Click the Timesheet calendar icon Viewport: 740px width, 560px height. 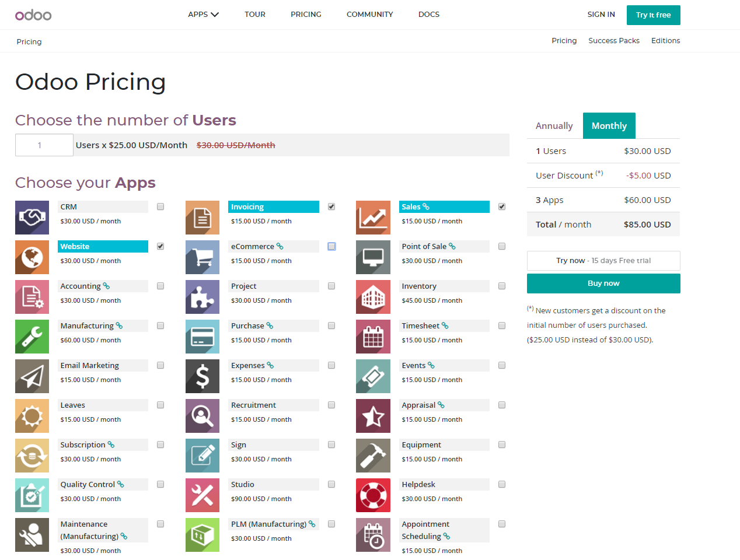point(373,337)
